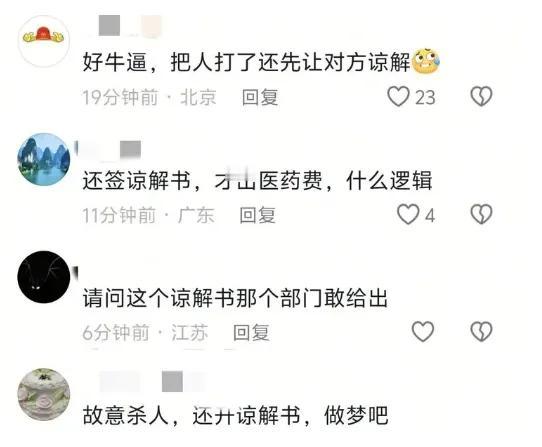Tap the username above the Guangdong comment
Image resolution: width=542 pixels, height=447 pixels.
(x=110, y=150)
